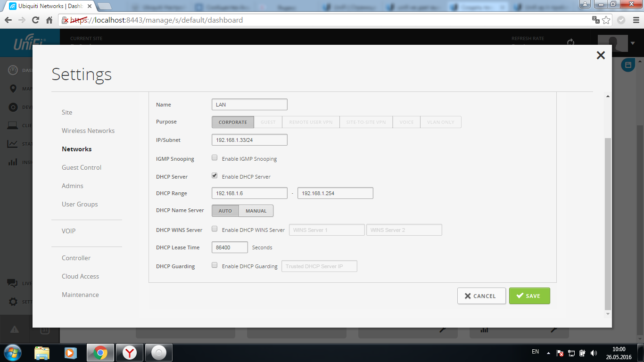Disable the DHCP Server checkbox

tap(215, 176)
